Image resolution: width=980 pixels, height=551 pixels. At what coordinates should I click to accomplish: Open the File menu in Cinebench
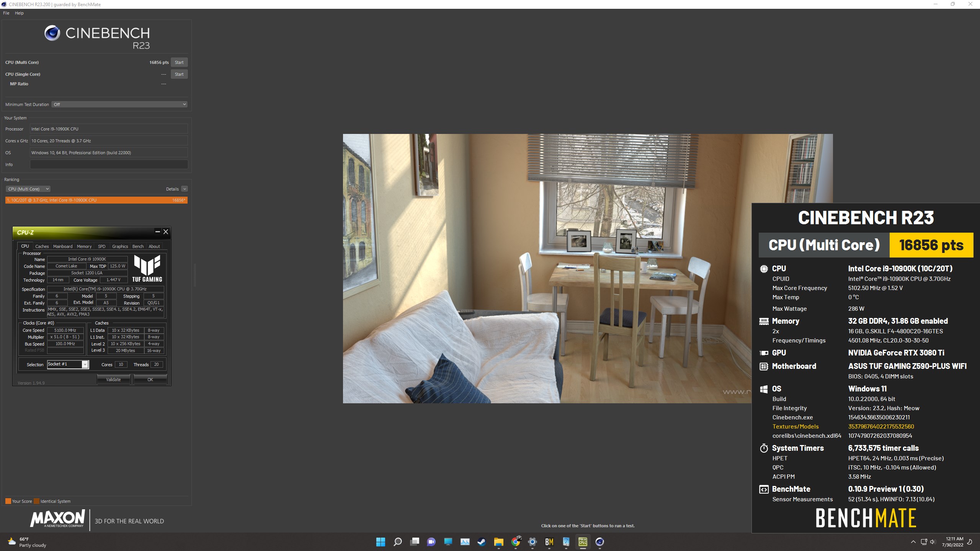pos(6,13)
